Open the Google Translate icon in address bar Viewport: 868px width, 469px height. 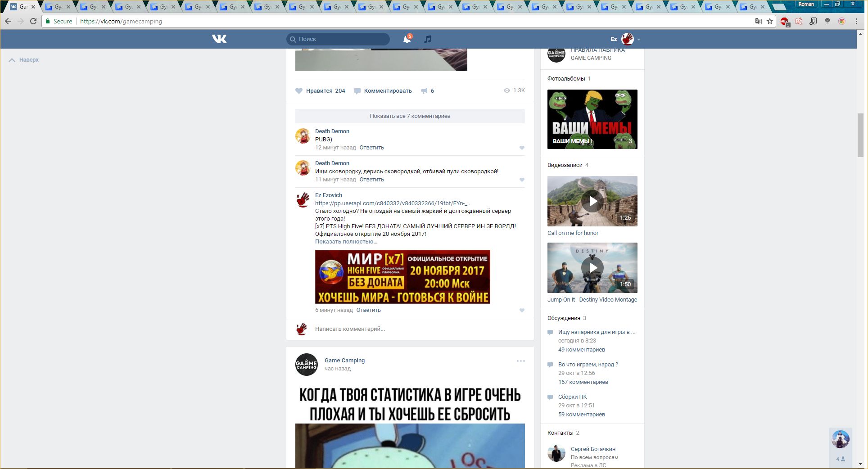coord(759,21)
